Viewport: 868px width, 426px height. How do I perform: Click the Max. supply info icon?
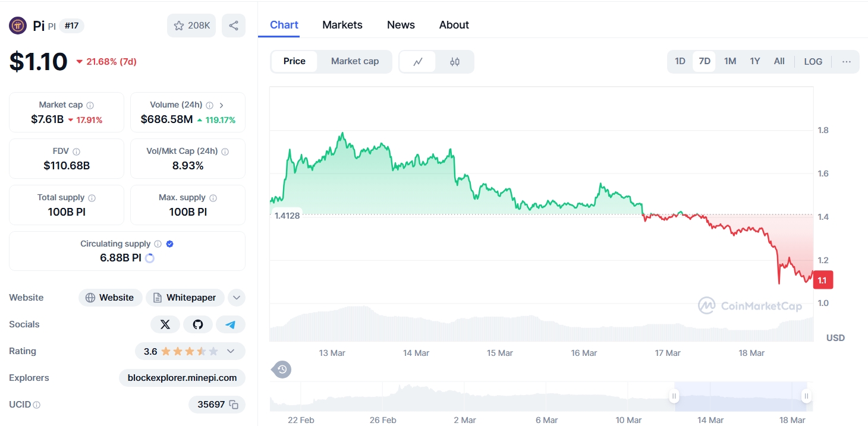pos(213,198)
